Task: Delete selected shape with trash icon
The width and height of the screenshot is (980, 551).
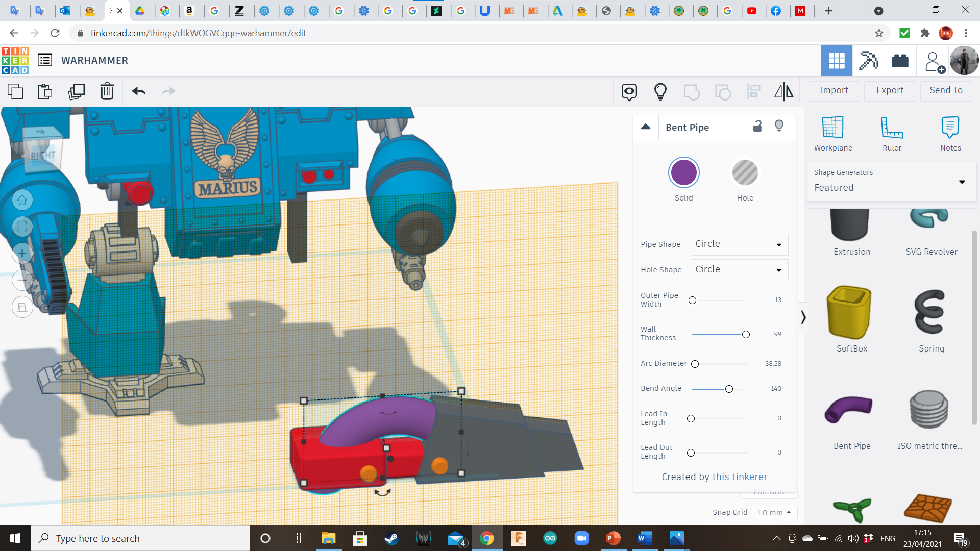Action: [107, 92]
